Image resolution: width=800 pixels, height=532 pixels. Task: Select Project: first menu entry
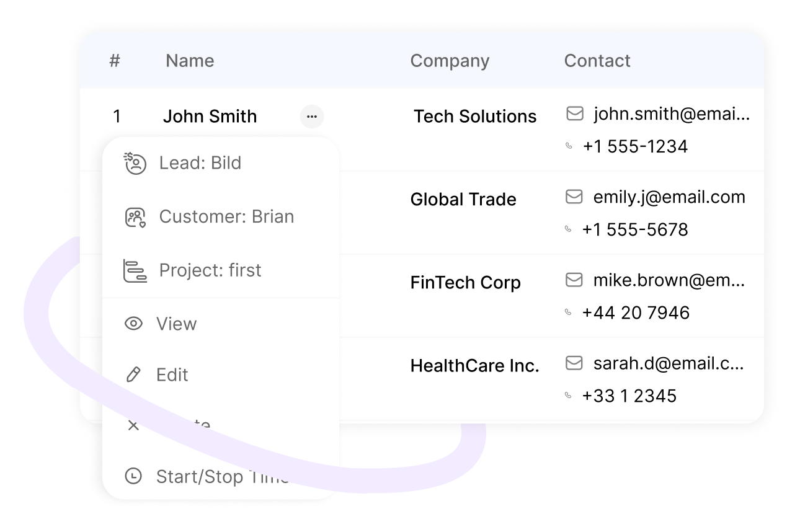pyautogui.click(x=221, y=271)
